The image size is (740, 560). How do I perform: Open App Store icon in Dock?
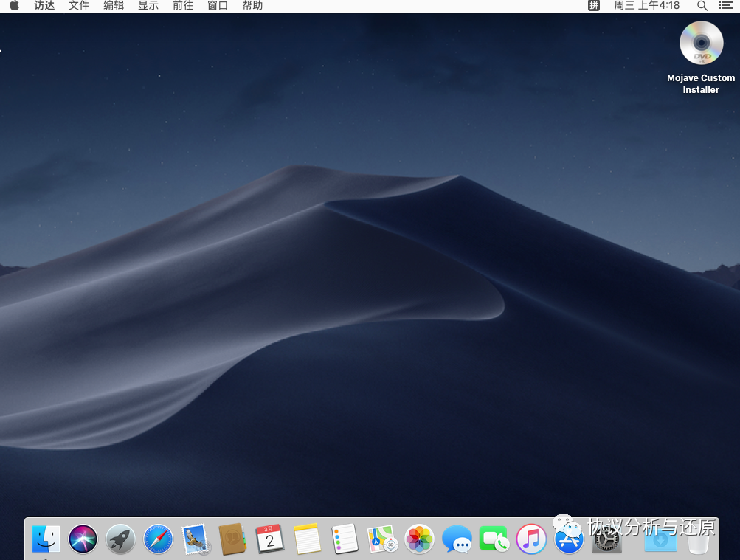click(569, 539)
